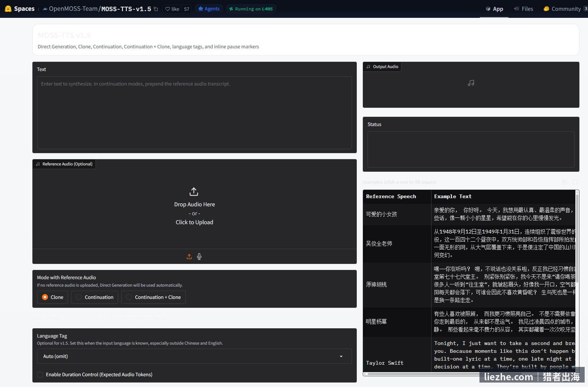This screenshot has height=387, width=588.
Task: Click example text starting 有些人喜欢被照顾
Action: click(x=504, y=322)
